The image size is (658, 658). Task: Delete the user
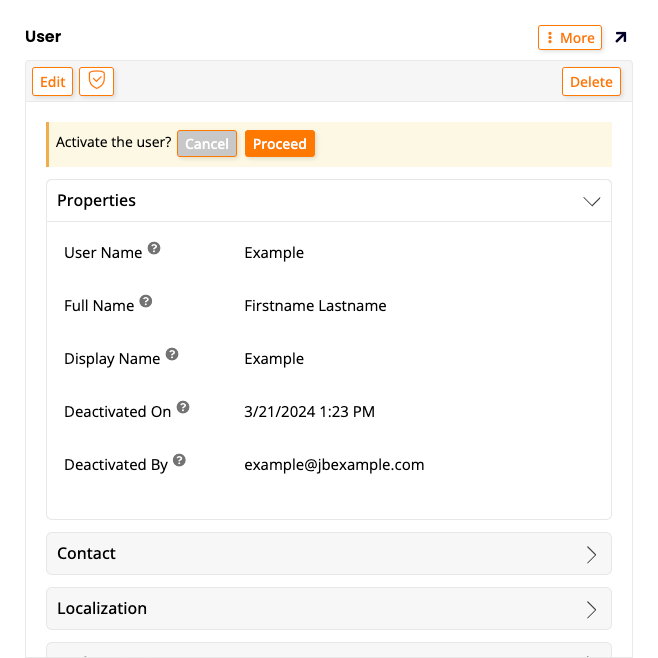(x=591, y=82)
